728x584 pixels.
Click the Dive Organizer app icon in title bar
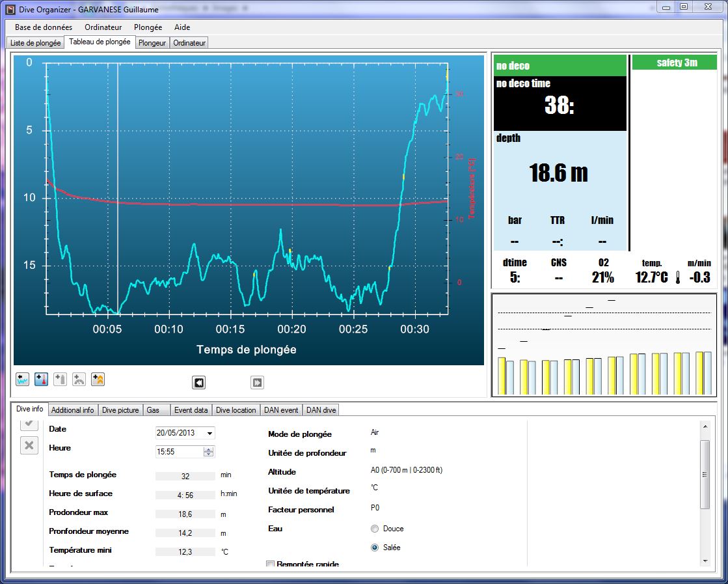tap(10, 9)
